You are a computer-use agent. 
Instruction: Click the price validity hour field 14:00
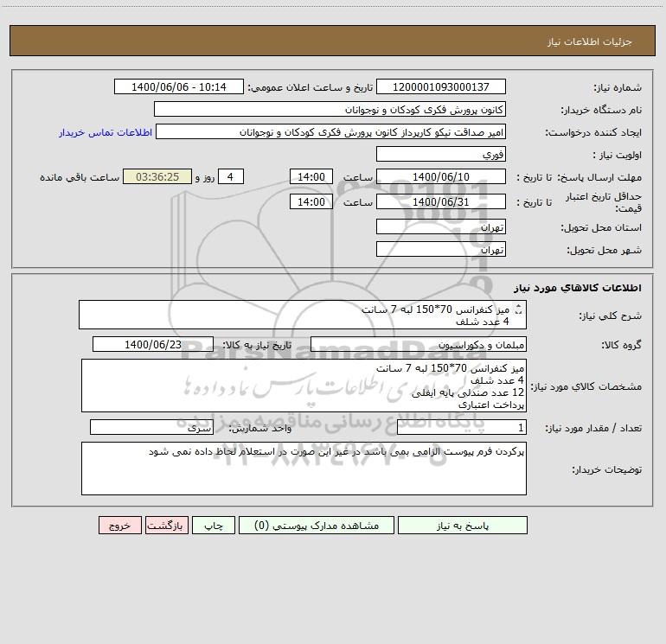311,201
